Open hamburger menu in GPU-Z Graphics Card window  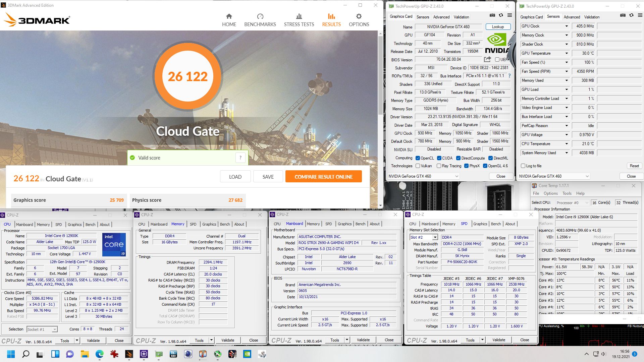pyautogui.click(x=509, y=15)
